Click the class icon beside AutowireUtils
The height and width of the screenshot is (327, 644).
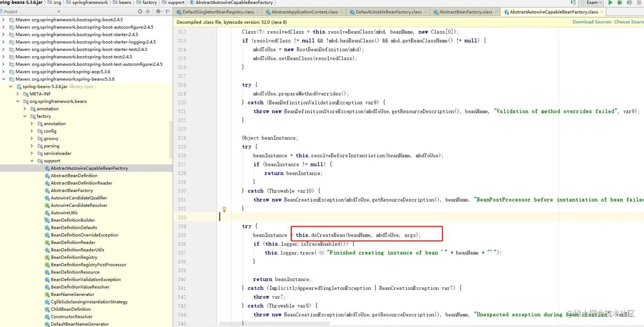click(47, 213)
